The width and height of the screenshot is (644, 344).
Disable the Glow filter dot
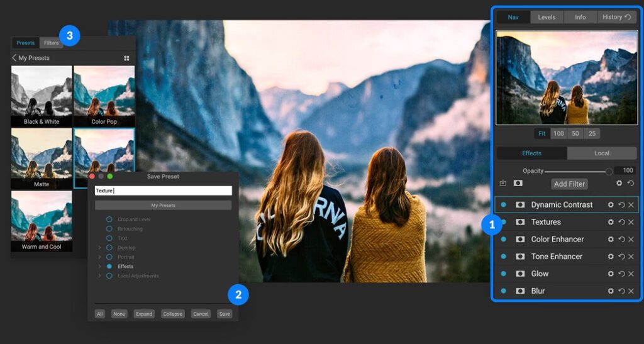click(x=504, y=274)
